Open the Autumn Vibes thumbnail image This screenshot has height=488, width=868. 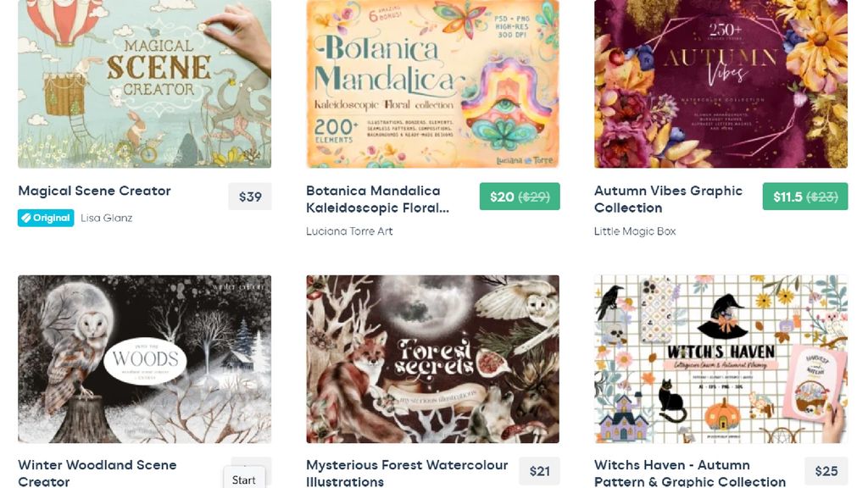click(x=720, y=83)
